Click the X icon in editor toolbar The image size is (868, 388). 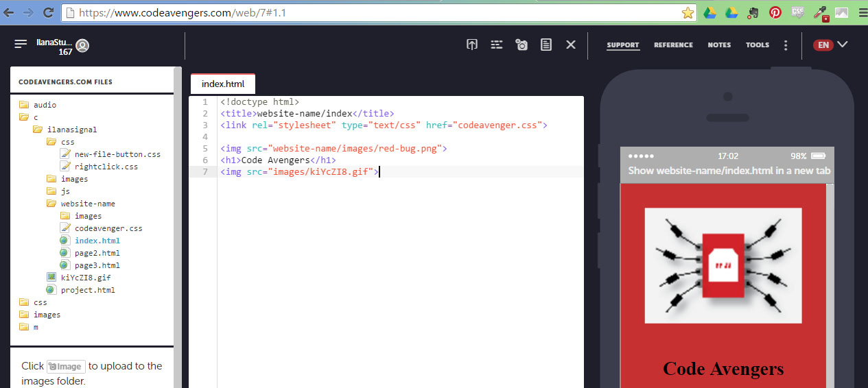point(570,45)
